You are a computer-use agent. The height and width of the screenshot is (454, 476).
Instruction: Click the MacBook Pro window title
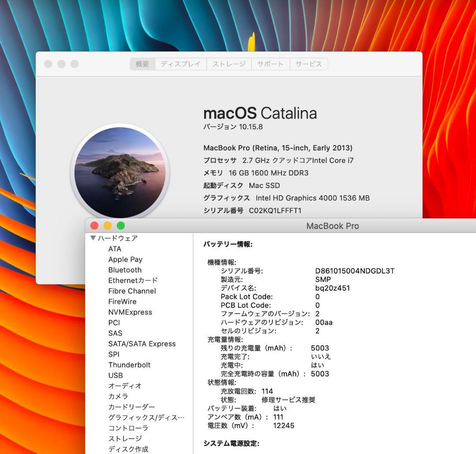pyautogui.click(x=333, y=226)
